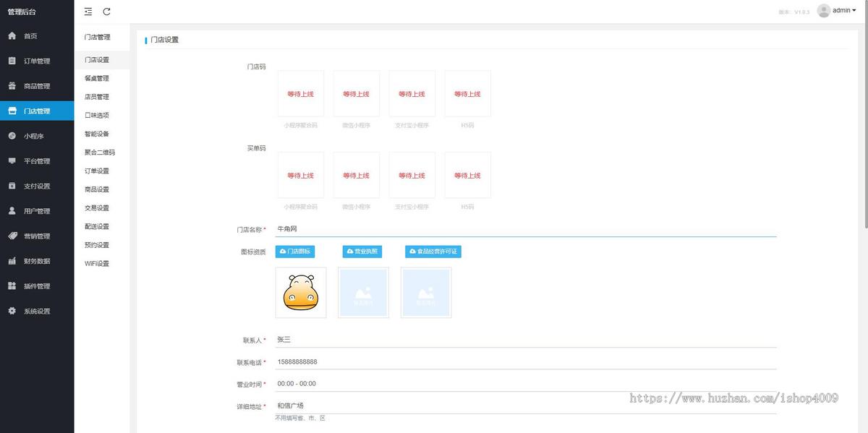Go to 预约设置 submenu item
Viewport: 868px width, 433px height.
click(x=97, y=245)
